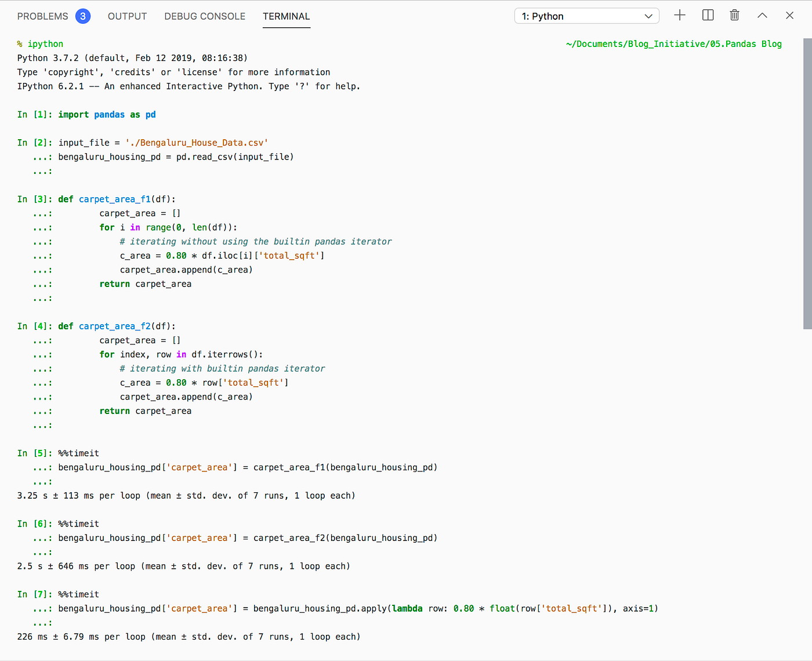812x661 pixels.
Task: Close the terminal panel
Action: 789,16
